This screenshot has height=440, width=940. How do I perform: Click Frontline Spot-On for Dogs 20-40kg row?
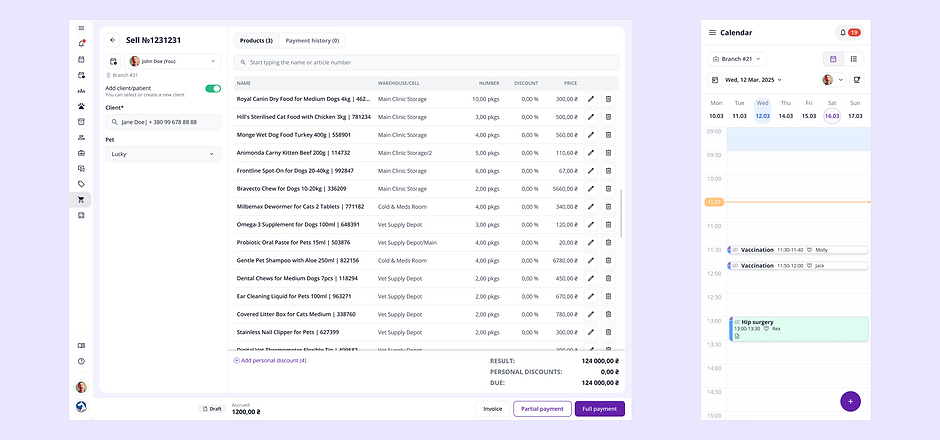click(x=426, y=171)
